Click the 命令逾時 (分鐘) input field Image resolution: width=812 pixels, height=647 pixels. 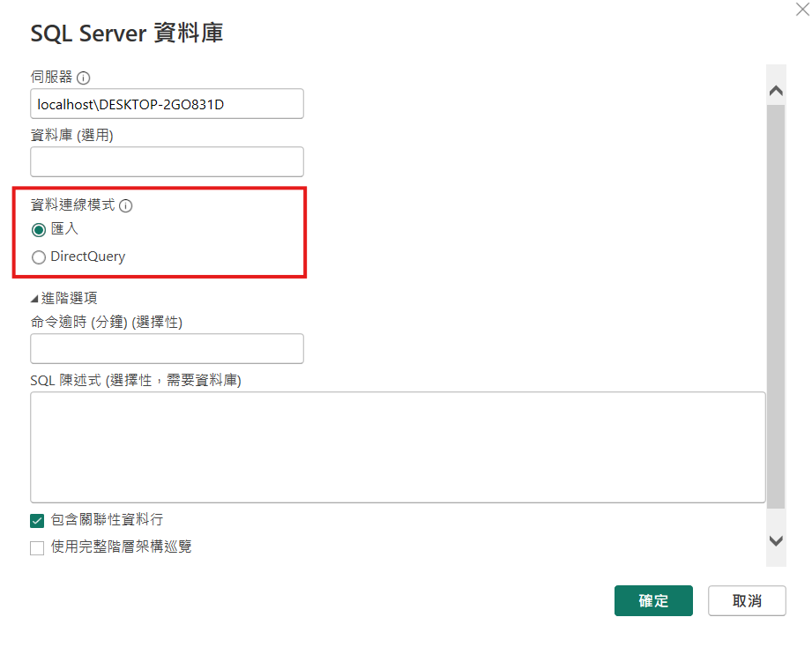[167, 348]
